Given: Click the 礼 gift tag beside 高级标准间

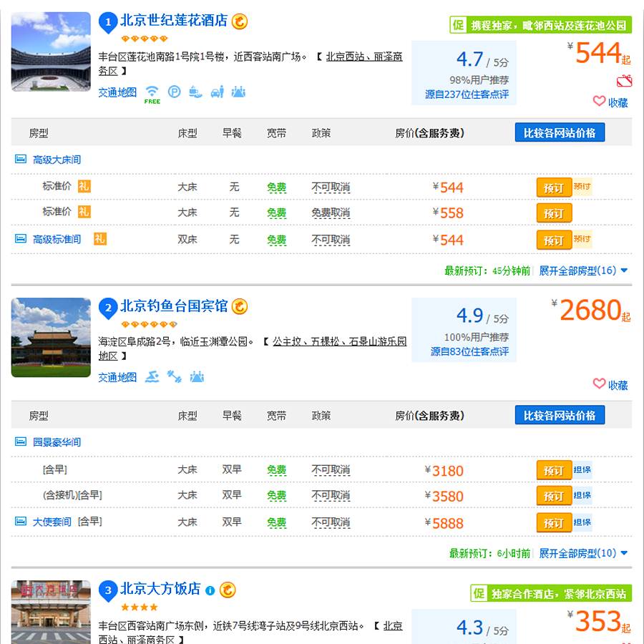Looking at the screenshot, I should 99,238.
